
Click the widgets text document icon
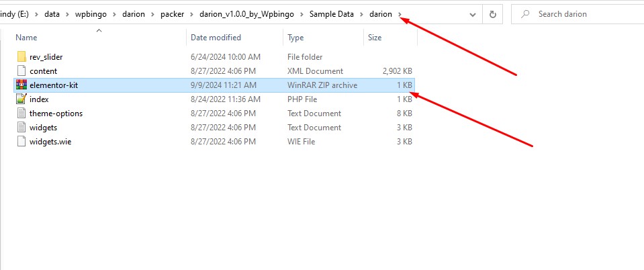coord(21,128)
